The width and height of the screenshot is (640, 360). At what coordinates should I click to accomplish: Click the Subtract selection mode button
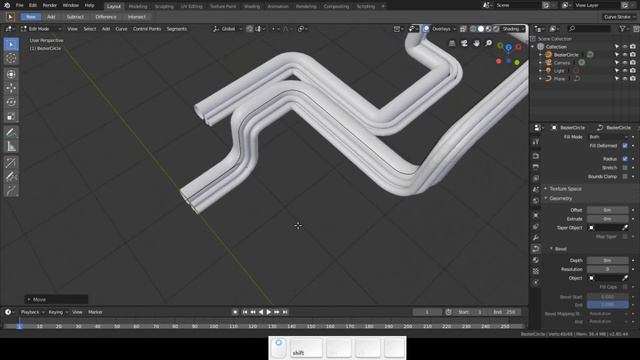coord(75,17)
